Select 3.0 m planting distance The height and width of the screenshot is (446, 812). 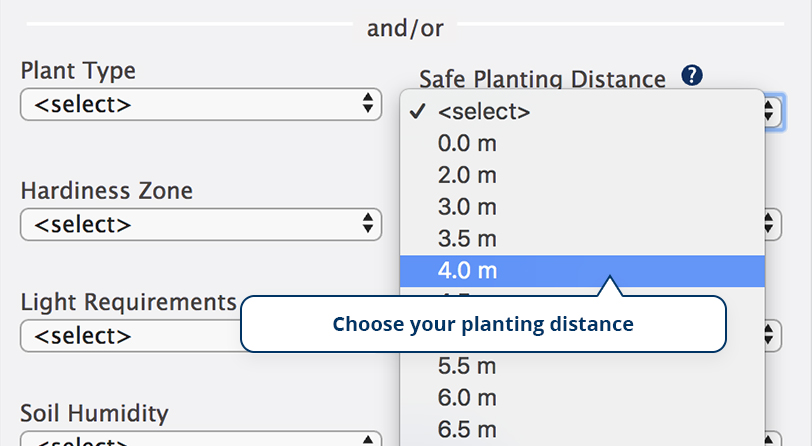(582, 207)
